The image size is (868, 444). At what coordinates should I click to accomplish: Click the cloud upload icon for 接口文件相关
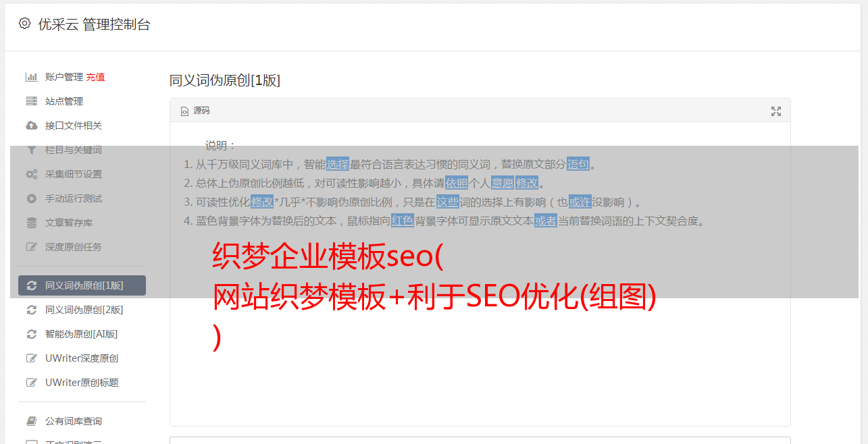coord(31,126)
